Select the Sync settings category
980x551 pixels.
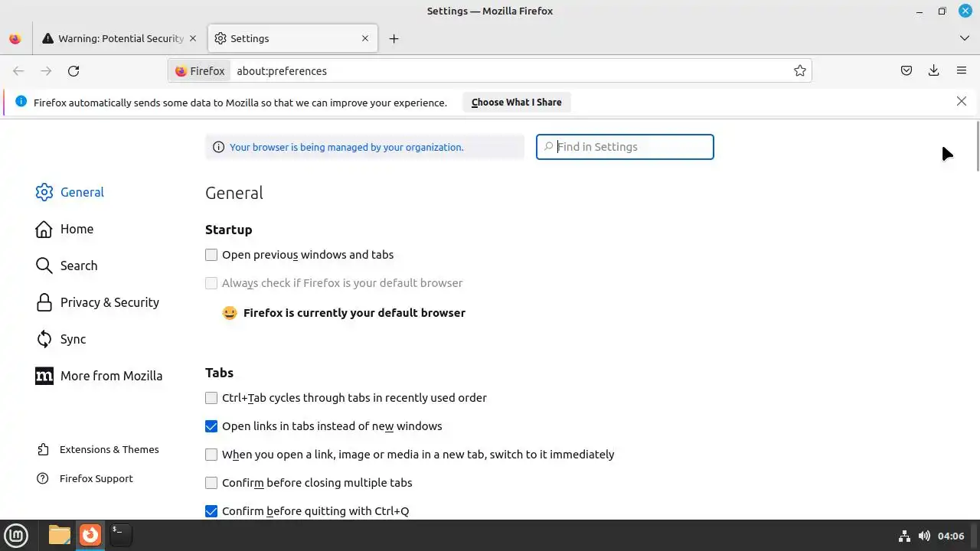[x=60, y=339]
